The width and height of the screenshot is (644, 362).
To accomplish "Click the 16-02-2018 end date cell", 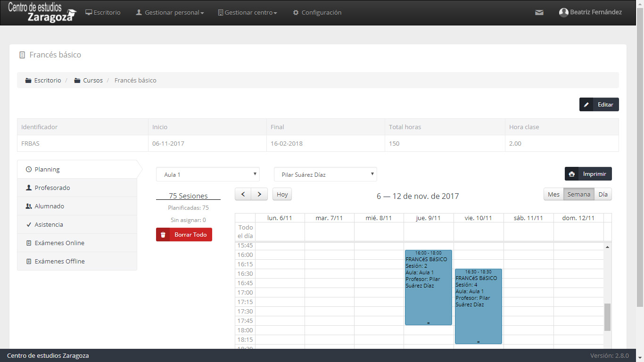I will pos(326,143).
